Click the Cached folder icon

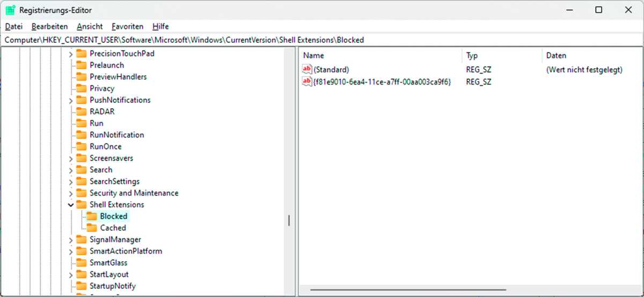tap(92, 228)
